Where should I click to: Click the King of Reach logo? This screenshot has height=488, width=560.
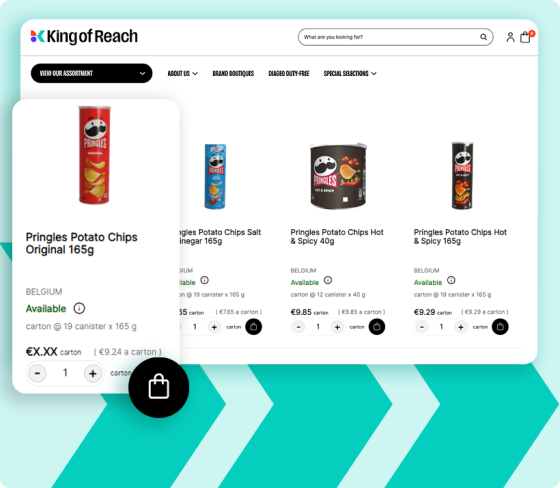coord(84,36)
